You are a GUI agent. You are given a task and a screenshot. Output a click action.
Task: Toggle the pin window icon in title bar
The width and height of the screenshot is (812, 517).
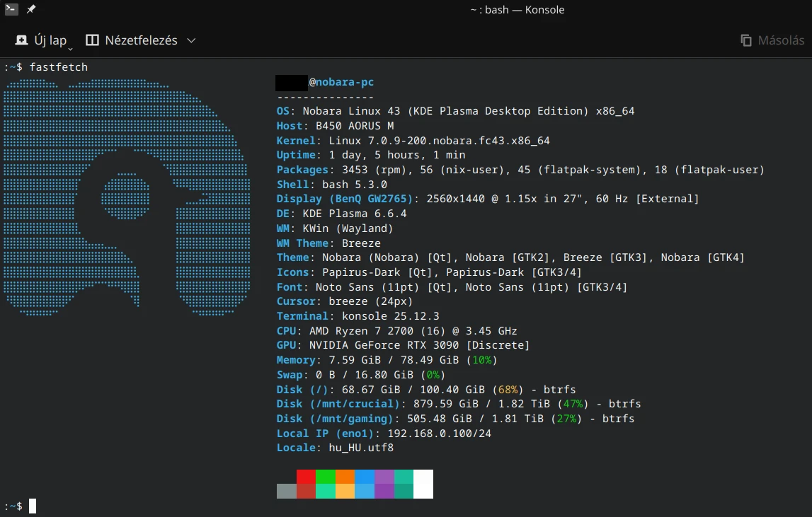coord(31,8)
